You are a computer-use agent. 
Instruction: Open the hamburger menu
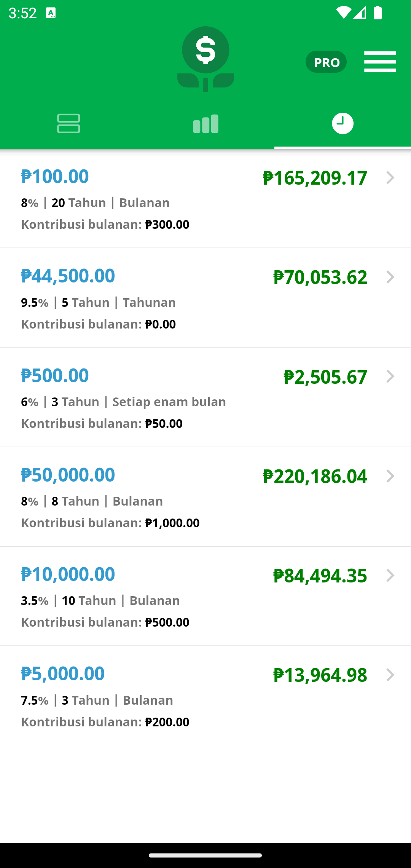tap(380, 62)
